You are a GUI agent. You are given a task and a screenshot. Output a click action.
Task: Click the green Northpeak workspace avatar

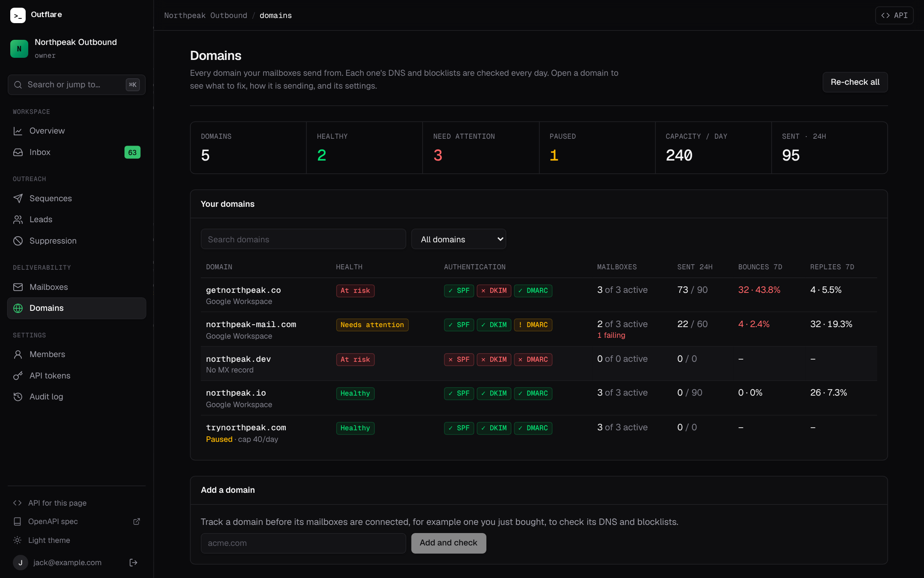19,48
